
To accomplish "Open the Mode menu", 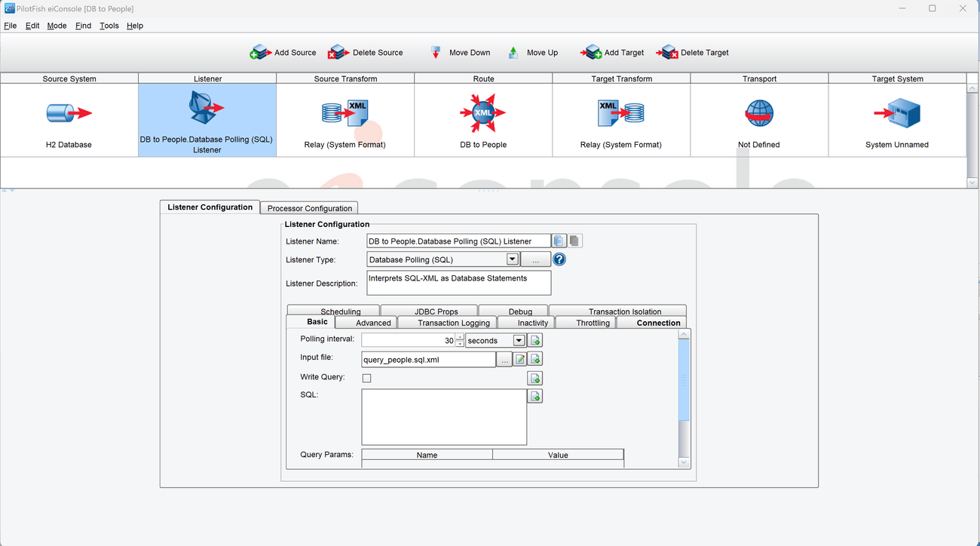I will (57, 26).
